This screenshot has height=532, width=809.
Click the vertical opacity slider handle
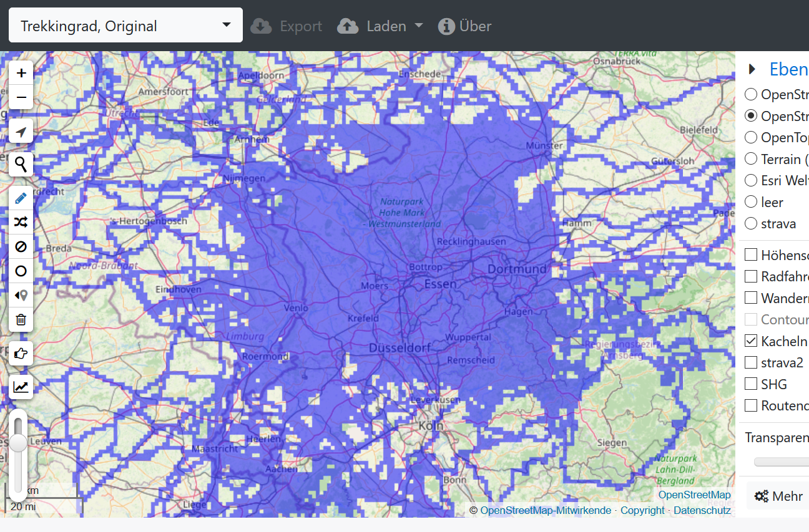click(x=19, y=443)
